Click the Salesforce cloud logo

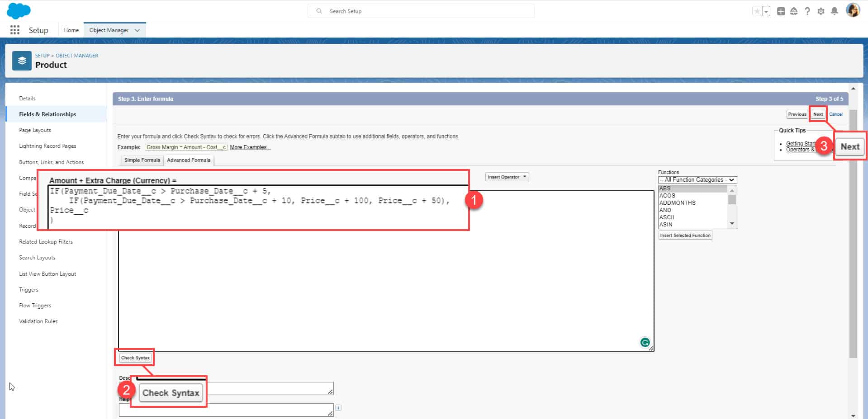pos(19,10)
